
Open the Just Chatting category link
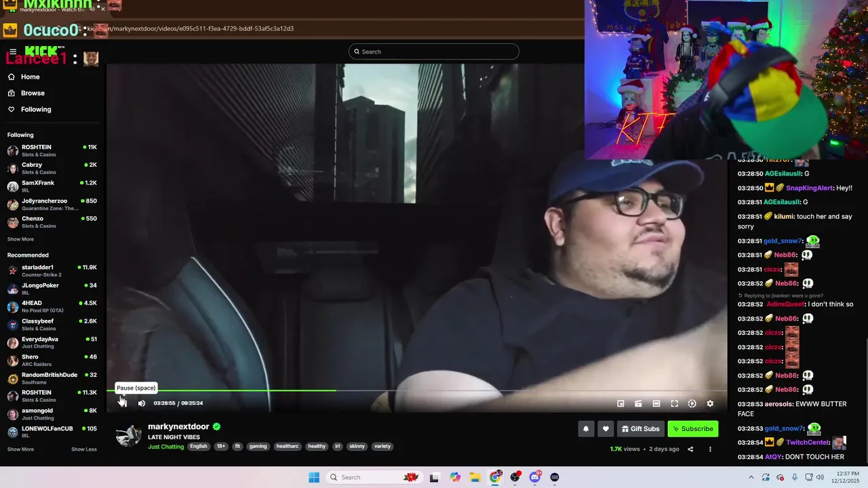click(x=165, y=447)
